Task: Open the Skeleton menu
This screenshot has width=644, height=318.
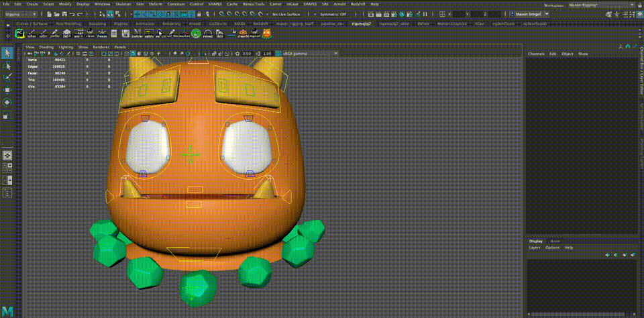Action: (123, 4)
